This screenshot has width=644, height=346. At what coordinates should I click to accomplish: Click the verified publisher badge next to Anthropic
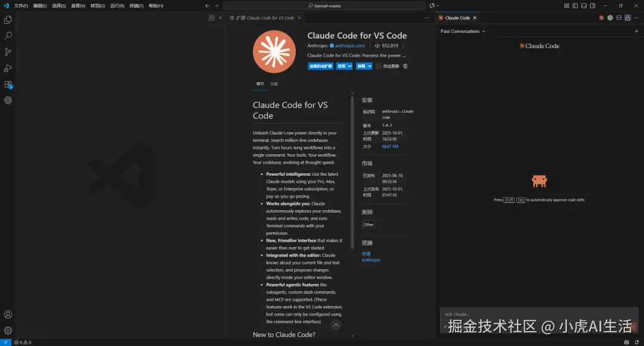(332, 45)
